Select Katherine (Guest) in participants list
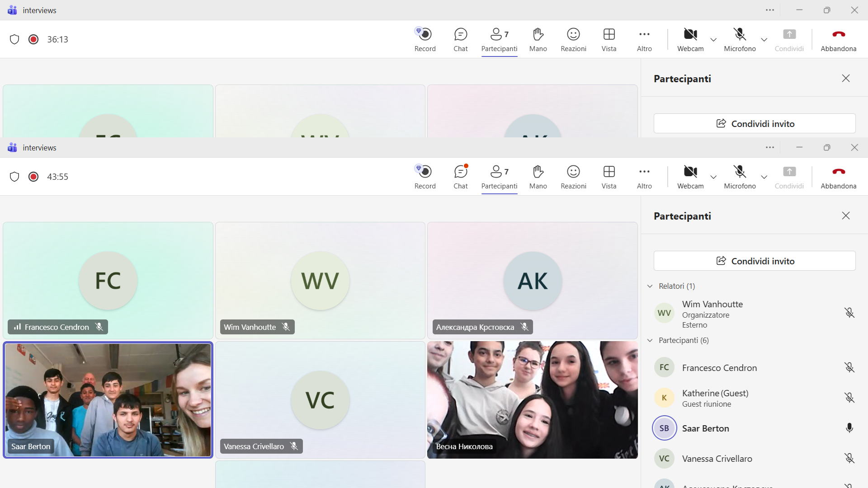 pyautogui.click(x=755, y=398)
